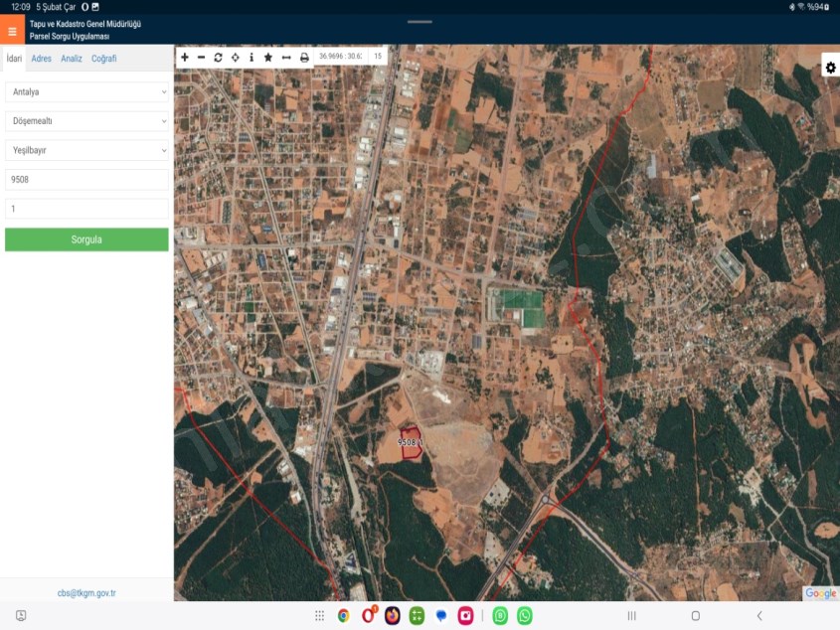Expand the Yeşilbayır neighborhood dropdown

point(86,150)
